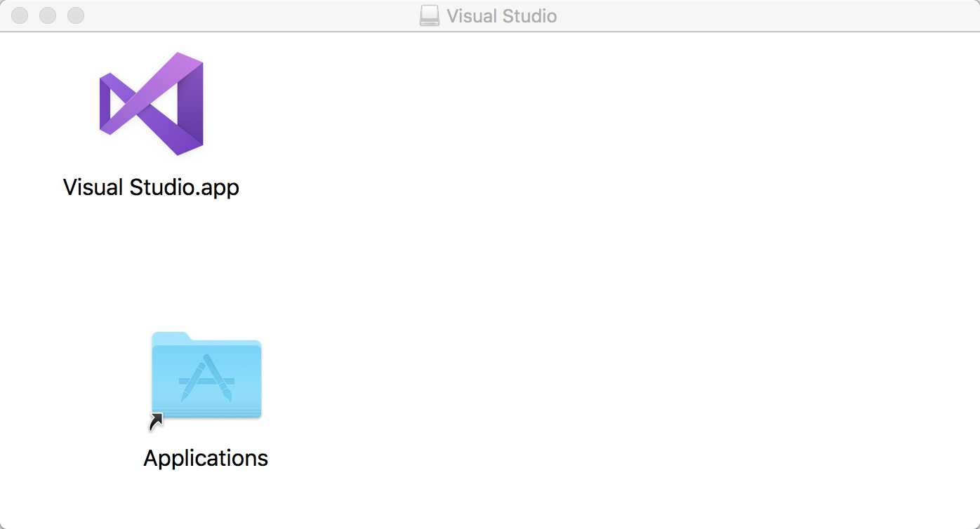Click the "A" emblem on the Applications folder

click(x=206, y=379)
